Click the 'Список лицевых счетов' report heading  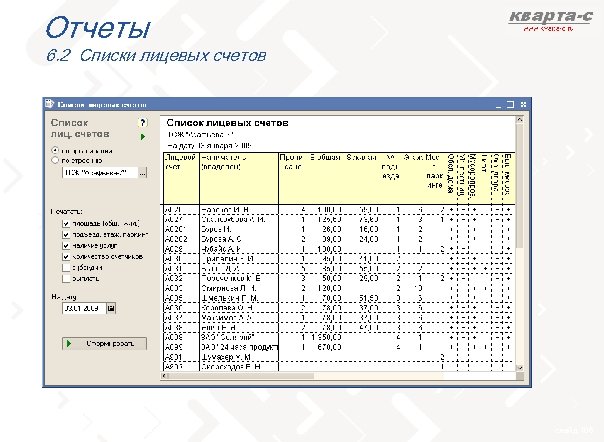(x=227, y=123)
